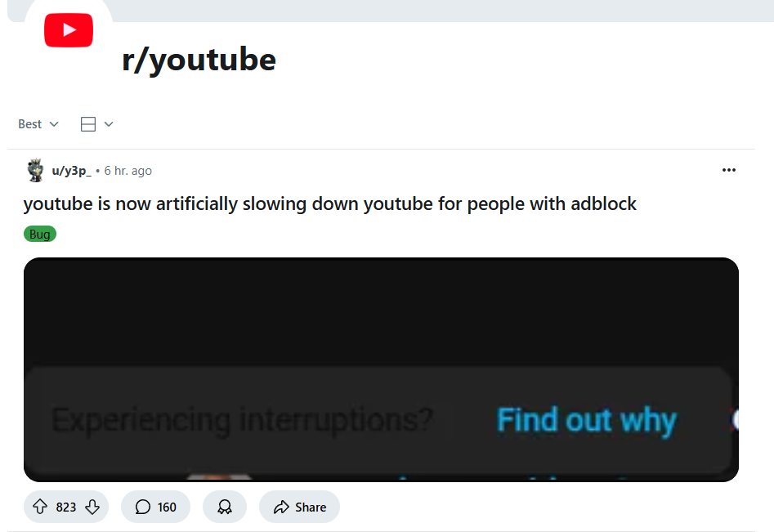Click the Find out why link in image

(x=586, y=421)
